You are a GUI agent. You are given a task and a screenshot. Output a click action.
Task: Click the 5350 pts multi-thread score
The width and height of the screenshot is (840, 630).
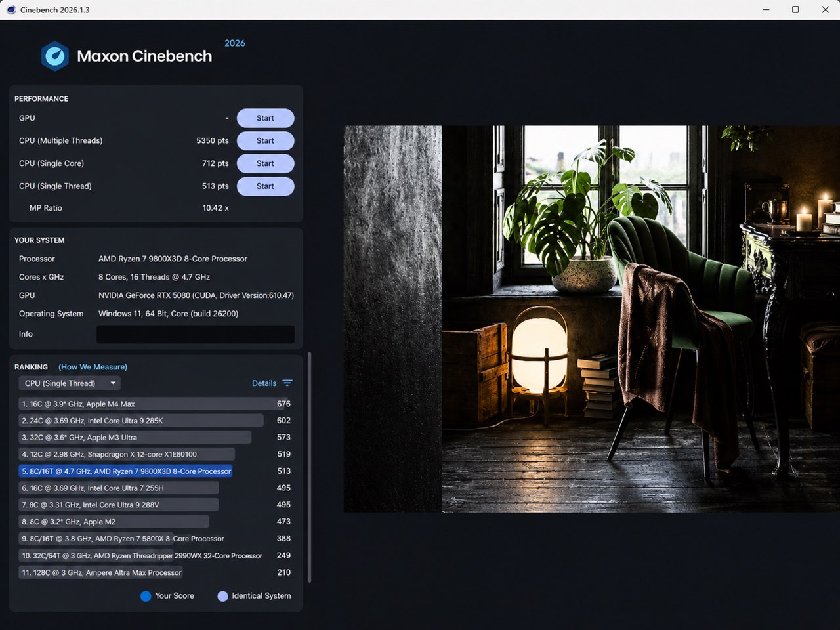[213, 141]
